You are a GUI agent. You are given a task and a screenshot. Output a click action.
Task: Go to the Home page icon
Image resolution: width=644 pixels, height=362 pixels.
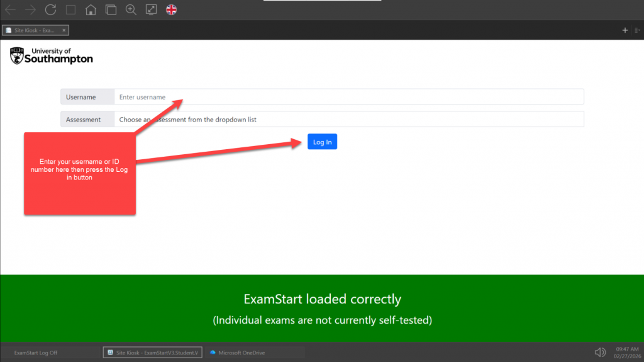click(x=91, y=9)
